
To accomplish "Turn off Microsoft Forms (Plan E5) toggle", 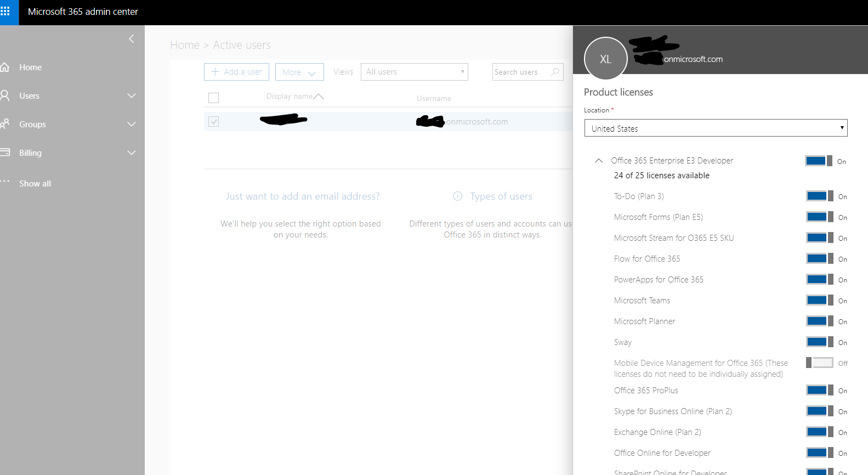I will (x=820, y=217).
